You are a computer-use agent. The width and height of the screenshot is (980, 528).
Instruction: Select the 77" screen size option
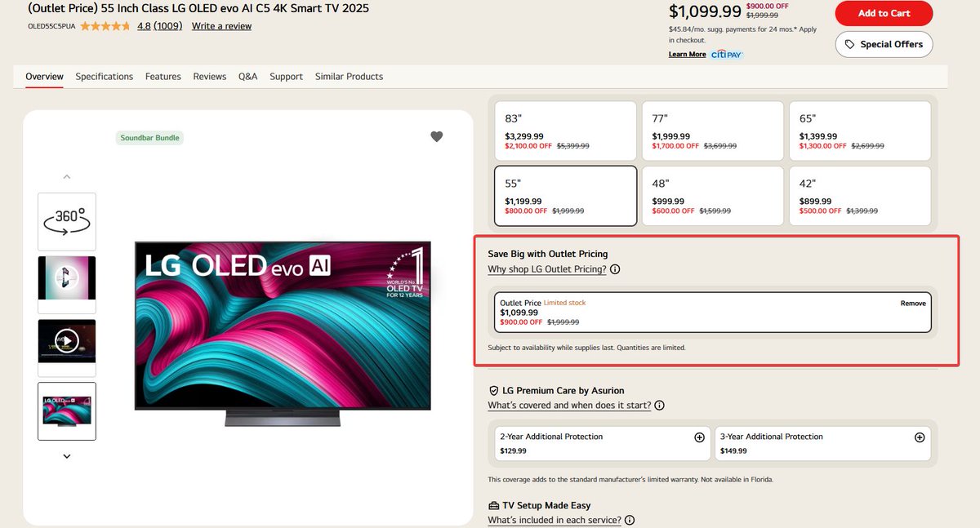(712, 131)
